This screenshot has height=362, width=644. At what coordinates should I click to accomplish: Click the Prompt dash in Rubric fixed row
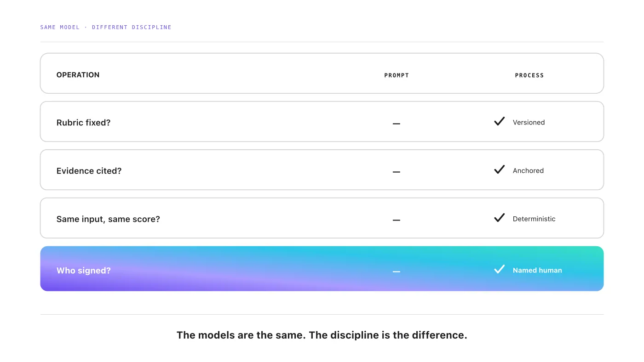tap(397, 124)
